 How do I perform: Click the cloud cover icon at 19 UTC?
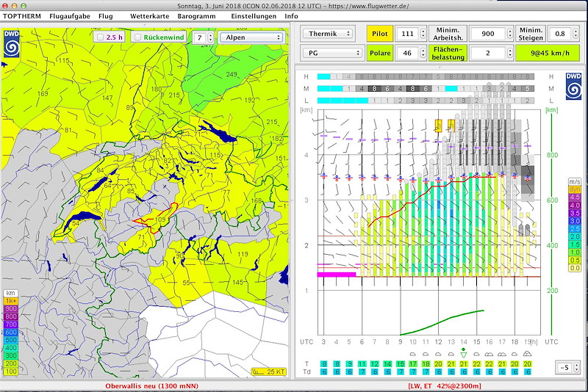pos(527,354)
